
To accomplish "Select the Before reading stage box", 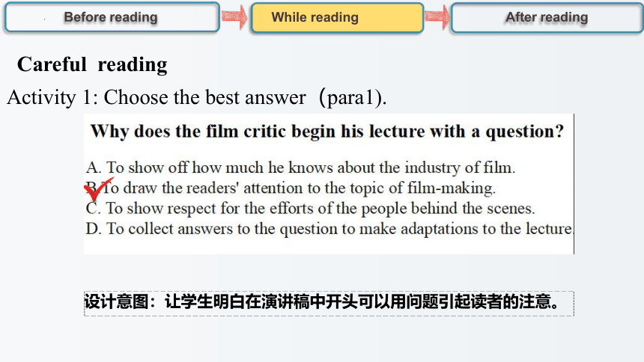I will pyautogui.click(x=112, y=18).
